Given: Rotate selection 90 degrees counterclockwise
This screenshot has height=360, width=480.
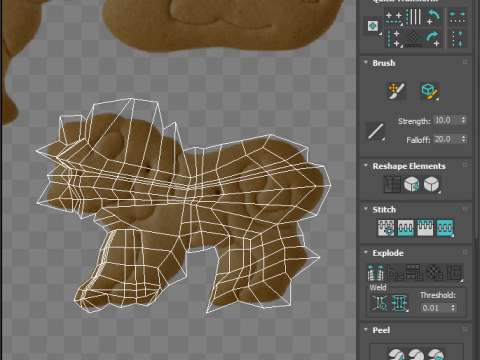Looking at the screenshot, I should click(433, 17).
